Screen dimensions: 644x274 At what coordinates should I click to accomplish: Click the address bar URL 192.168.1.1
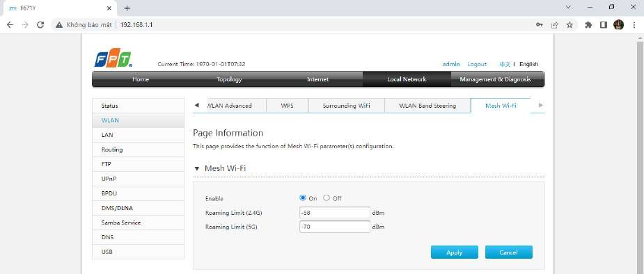(x=136, y=25)
